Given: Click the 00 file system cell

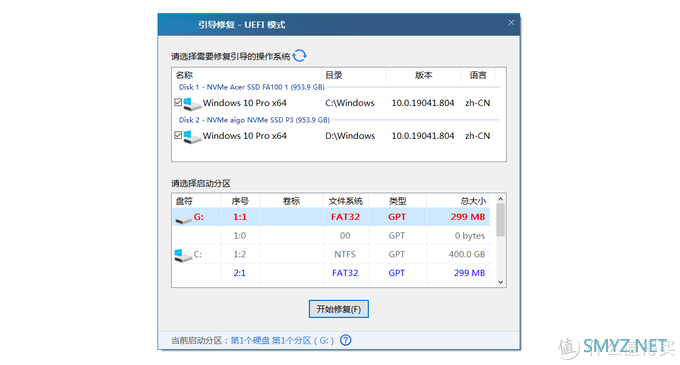Looking at the screenshot, I should tap(345, 236).
